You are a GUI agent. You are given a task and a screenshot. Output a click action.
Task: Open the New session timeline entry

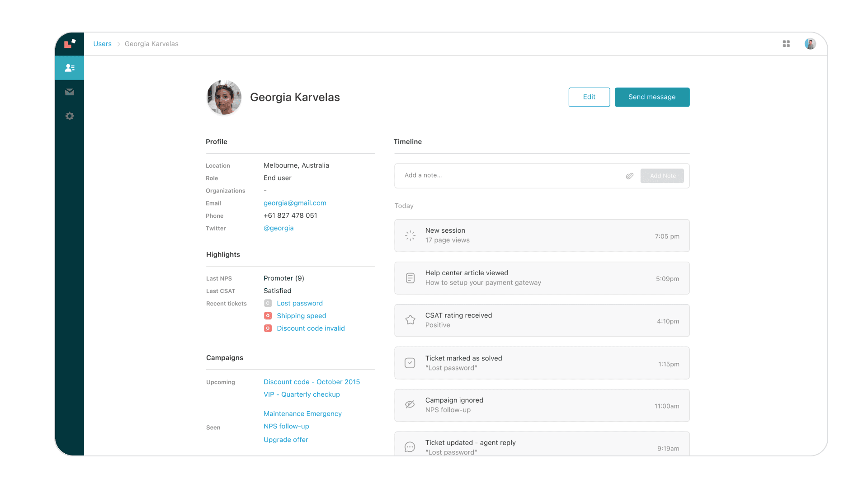click(x=542, y=235)
